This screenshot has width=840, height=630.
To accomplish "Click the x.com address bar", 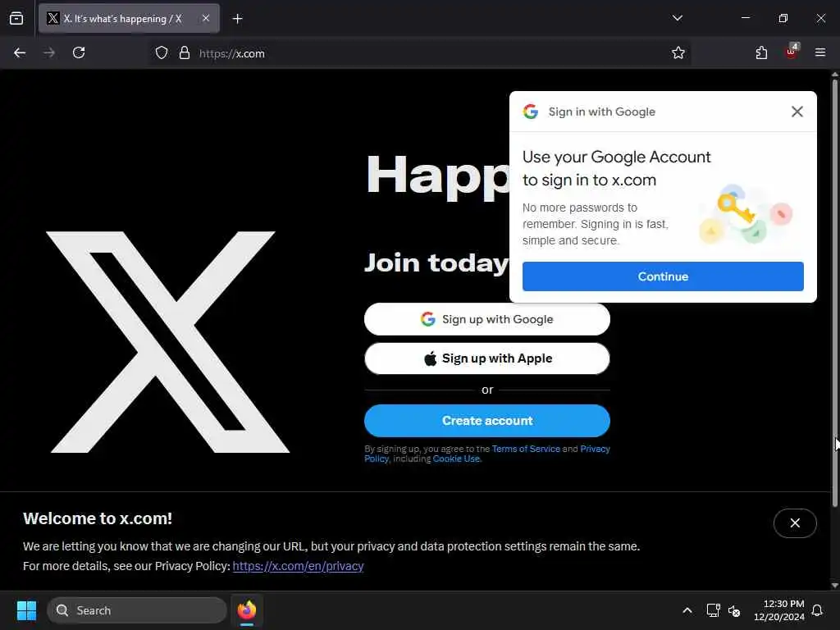I will pos(418,53).
